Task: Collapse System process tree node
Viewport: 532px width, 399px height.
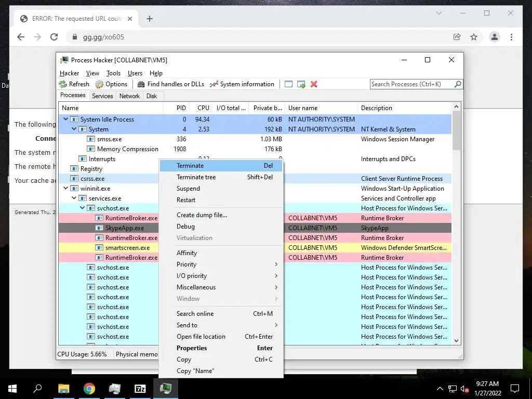Action: coord(74,129)
